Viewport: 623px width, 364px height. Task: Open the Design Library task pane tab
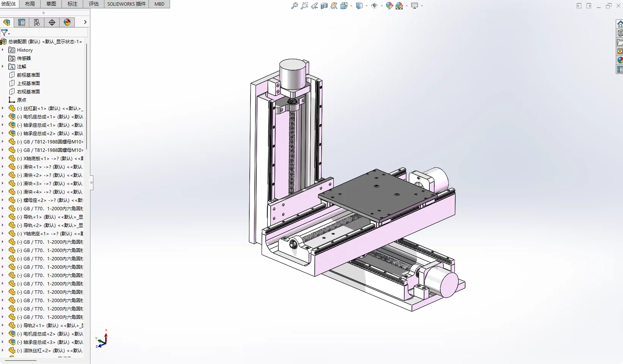[620, 33]
